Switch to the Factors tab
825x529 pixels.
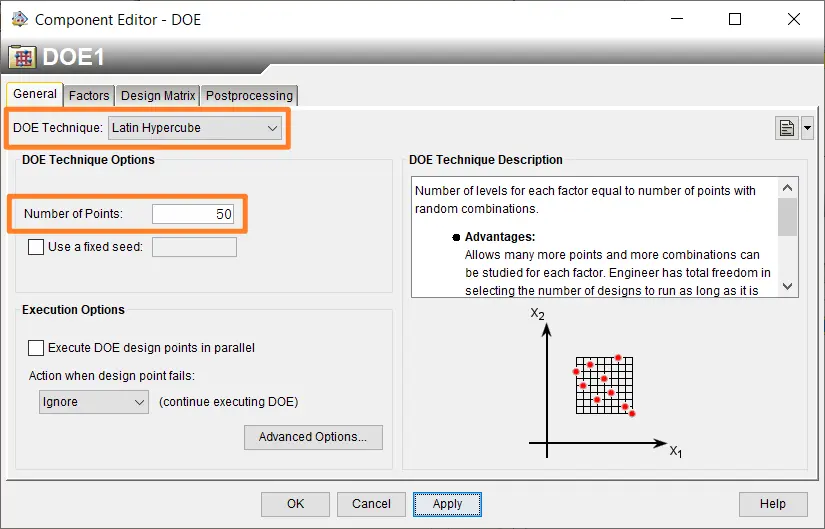[x=89, y=96]
